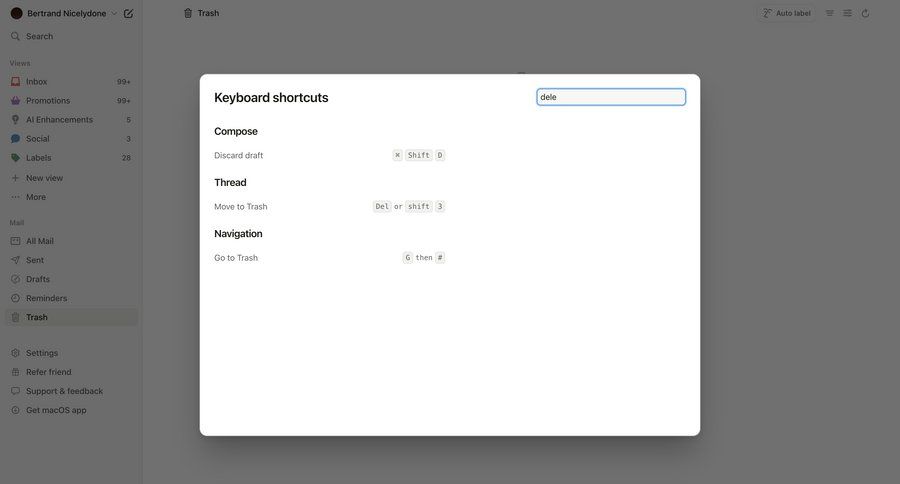Open the Social view
The width and height of the screenshot is (900, 484).
pyautogui.click(x=37, y=139)
